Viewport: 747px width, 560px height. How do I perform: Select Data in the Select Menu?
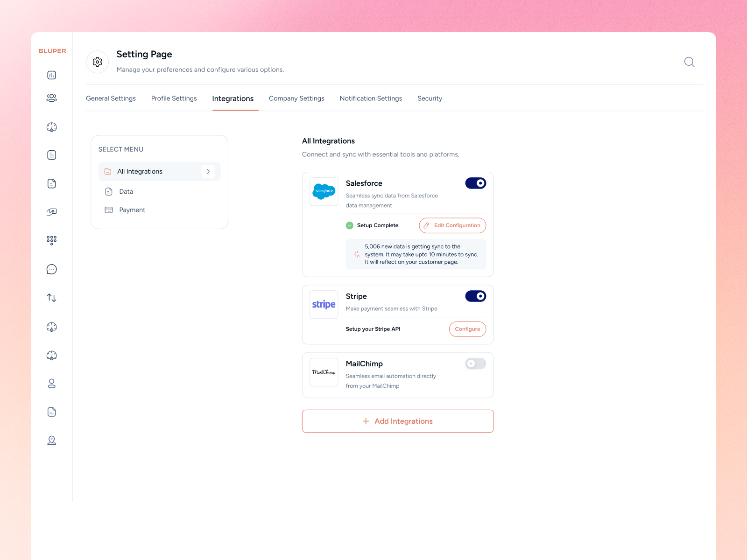point(126,191)
